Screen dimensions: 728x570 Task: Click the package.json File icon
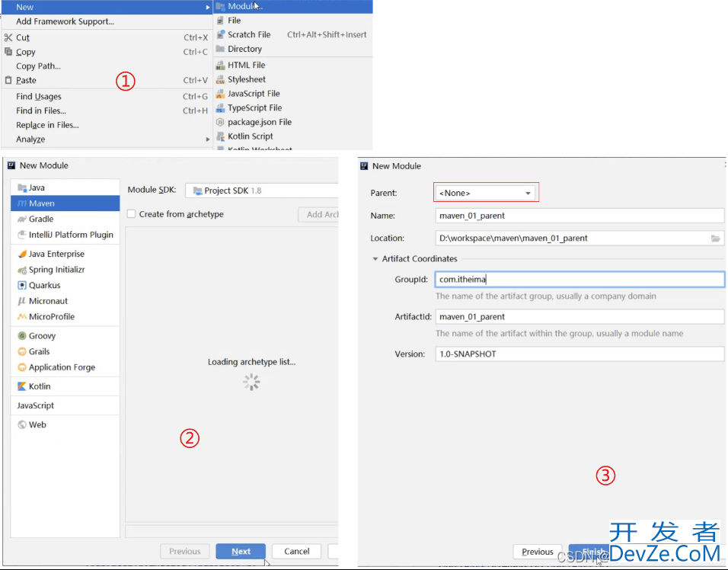(x=221, y=122)
